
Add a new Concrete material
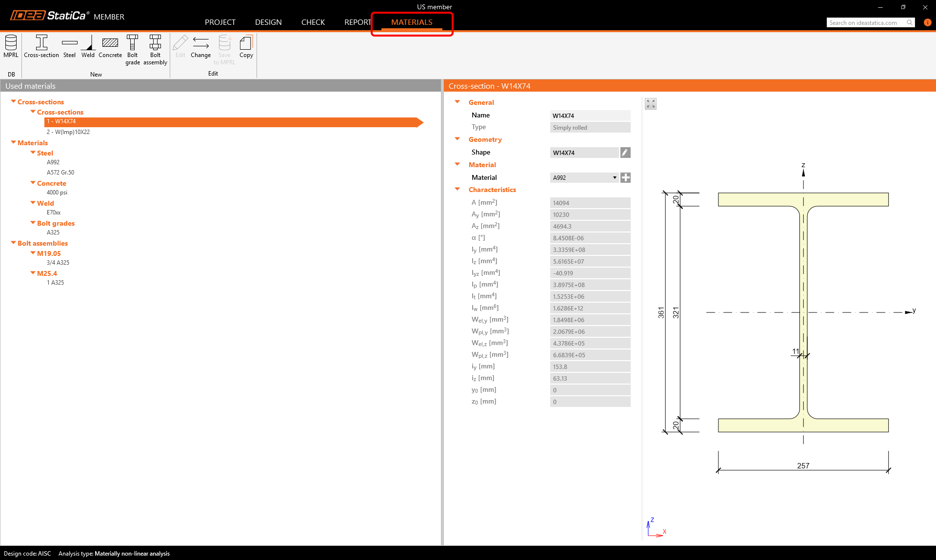click(x=110, y=46)
